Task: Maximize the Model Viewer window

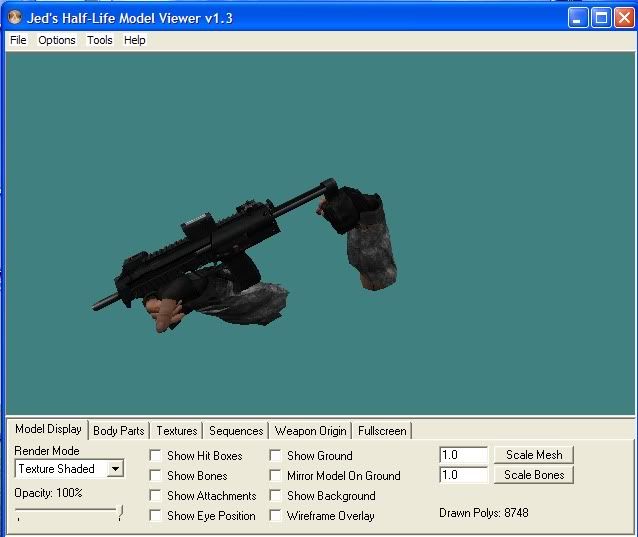Action: coord(601,17)
